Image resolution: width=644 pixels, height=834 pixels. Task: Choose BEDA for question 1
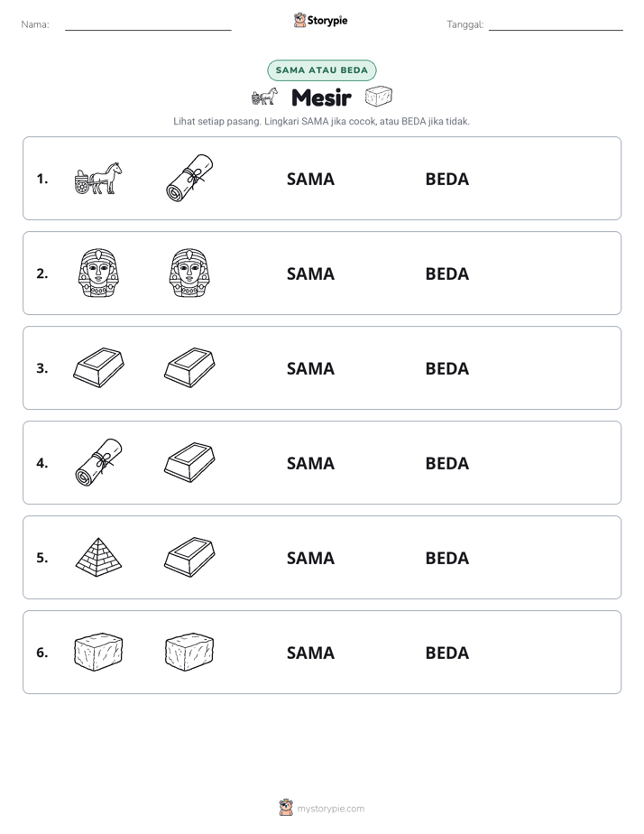point(446,180)
